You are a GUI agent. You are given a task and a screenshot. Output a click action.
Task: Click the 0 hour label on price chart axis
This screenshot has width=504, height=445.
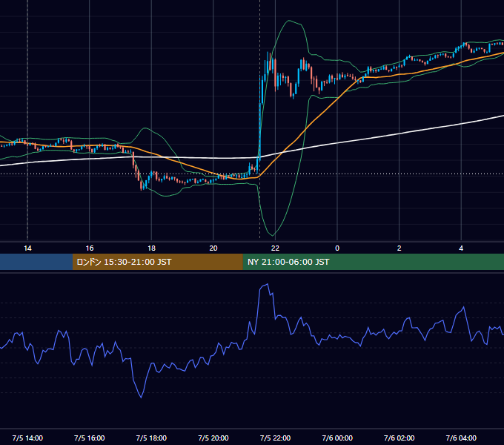(x=337, y=248)
